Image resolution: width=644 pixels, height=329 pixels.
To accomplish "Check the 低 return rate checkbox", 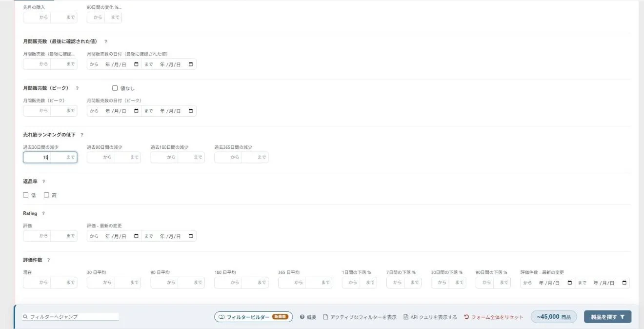I will pyautogui.click(x=26, y=195).
